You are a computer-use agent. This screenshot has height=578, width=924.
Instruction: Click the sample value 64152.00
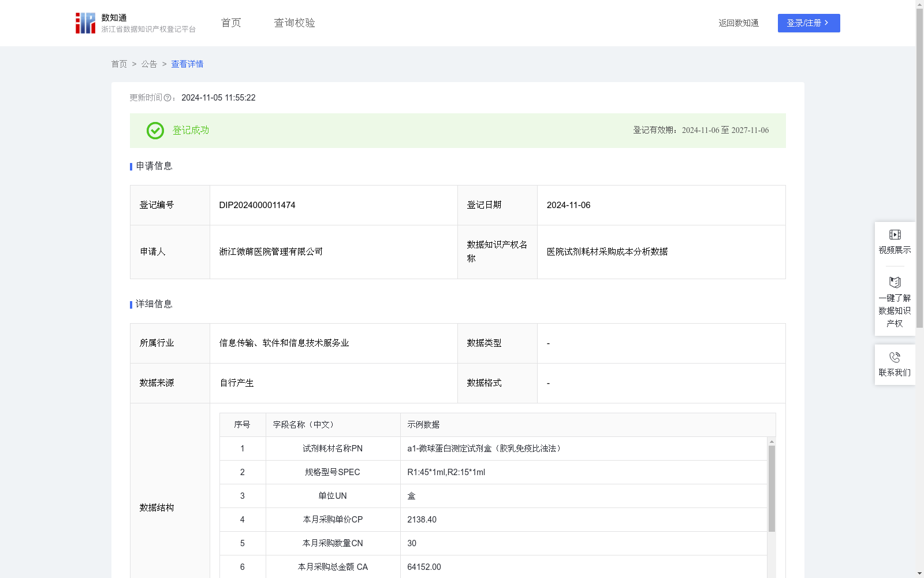pyautogui.click(x=424, y=567)
